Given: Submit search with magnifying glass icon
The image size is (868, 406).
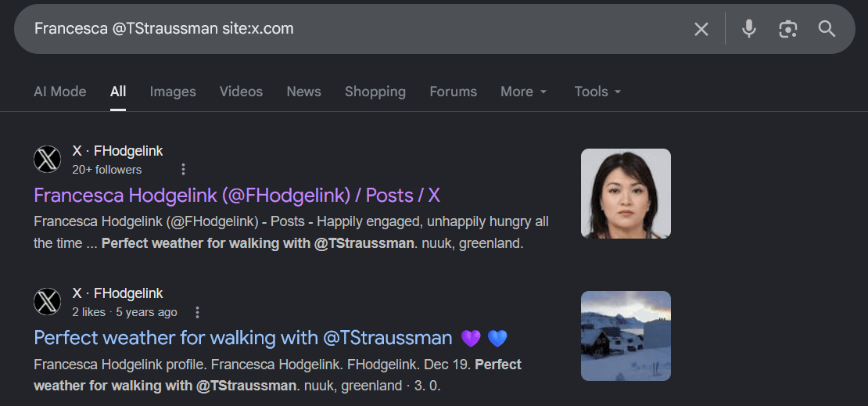Looking at the screenshot, I should pyautogui.click(x=827, y=29).
